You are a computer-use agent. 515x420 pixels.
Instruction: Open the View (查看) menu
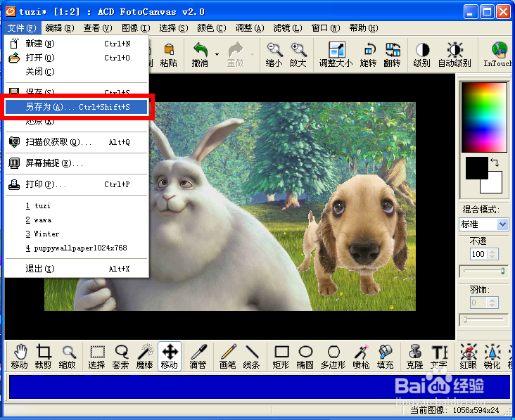tap(98, 28)
